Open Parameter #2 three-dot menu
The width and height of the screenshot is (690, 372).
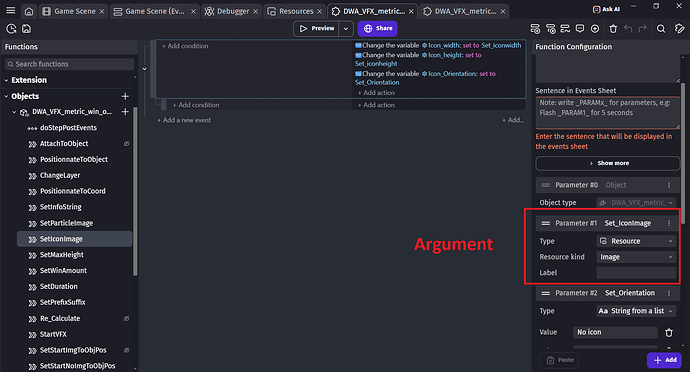pyautogui.click(x=669, y=293)
